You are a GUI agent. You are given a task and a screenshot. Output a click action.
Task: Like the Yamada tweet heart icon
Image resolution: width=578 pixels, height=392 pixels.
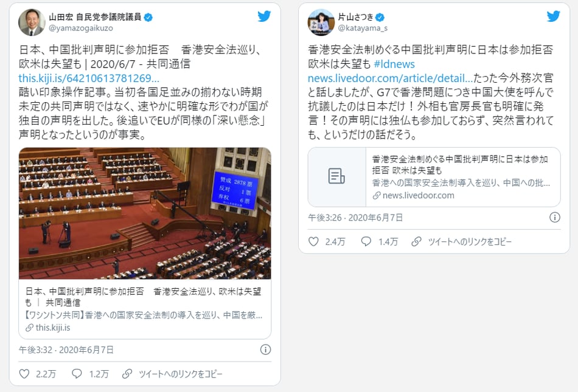click(x=24, y=374)
